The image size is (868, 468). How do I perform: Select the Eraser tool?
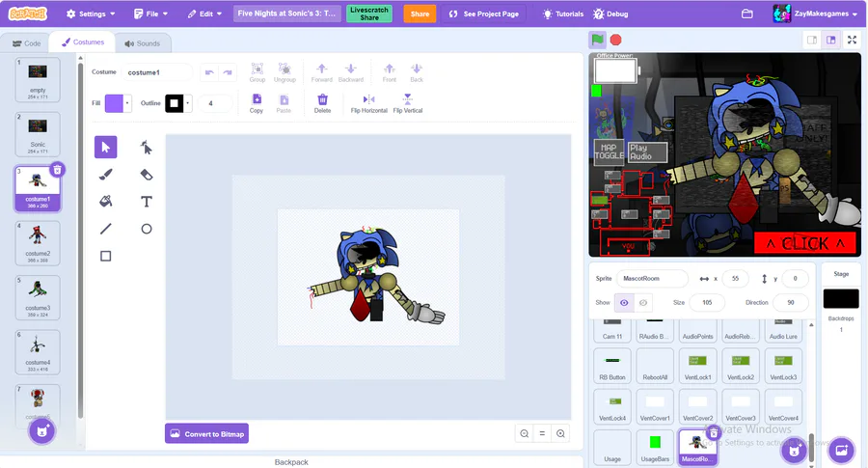[x=147, y=175]
